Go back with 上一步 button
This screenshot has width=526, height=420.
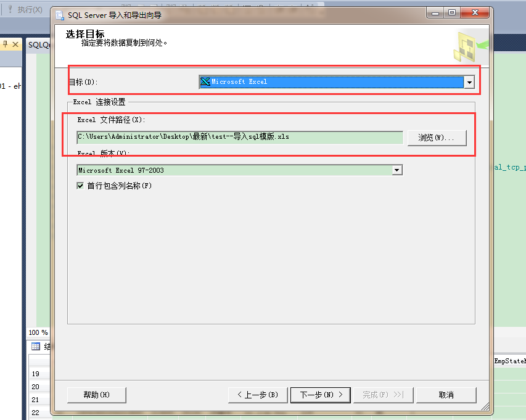coord(258,395)
